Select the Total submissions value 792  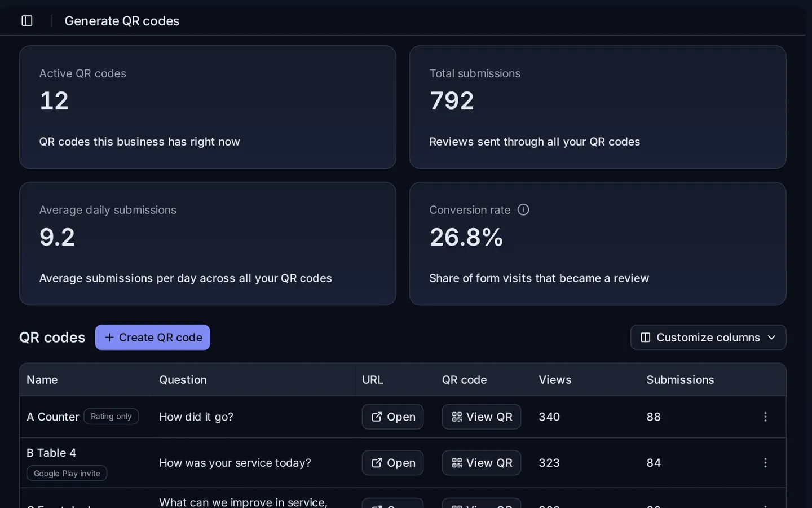[452, 100]
